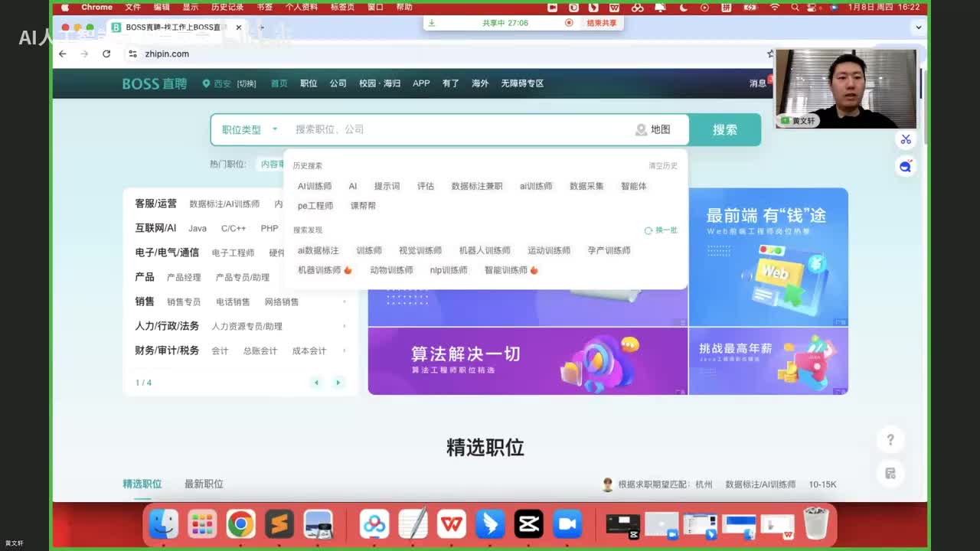Open the 公司 nav item
The width and height of the screenshot is (980, 551).
click(x=338, y=83)
